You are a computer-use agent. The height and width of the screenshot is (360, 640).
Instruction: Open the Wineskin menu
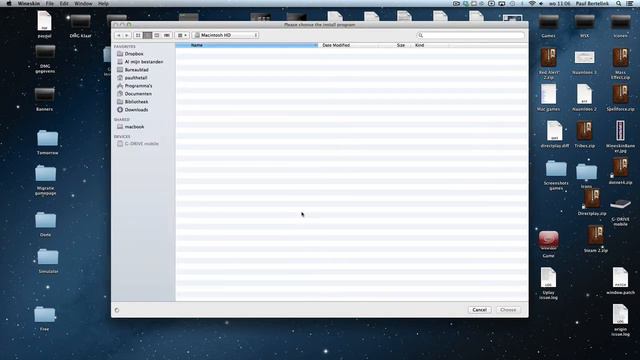coord(29,3)
